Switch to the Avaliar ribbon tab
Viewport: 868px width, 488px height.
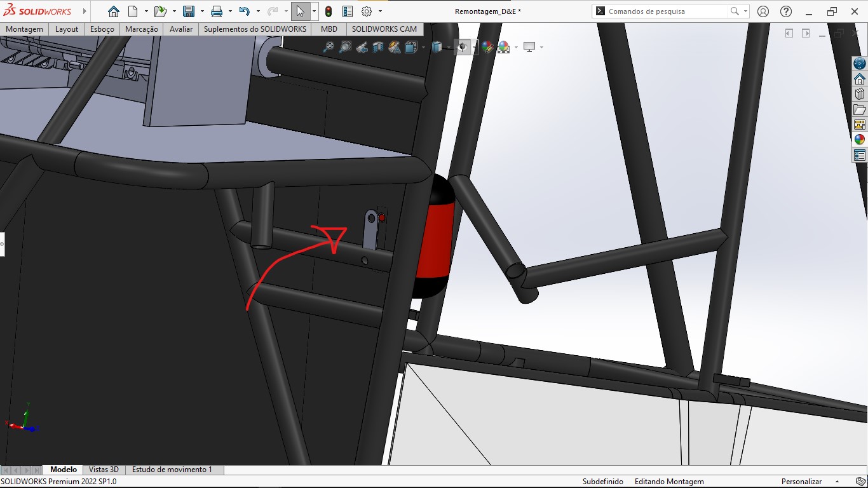click(181, 29)
